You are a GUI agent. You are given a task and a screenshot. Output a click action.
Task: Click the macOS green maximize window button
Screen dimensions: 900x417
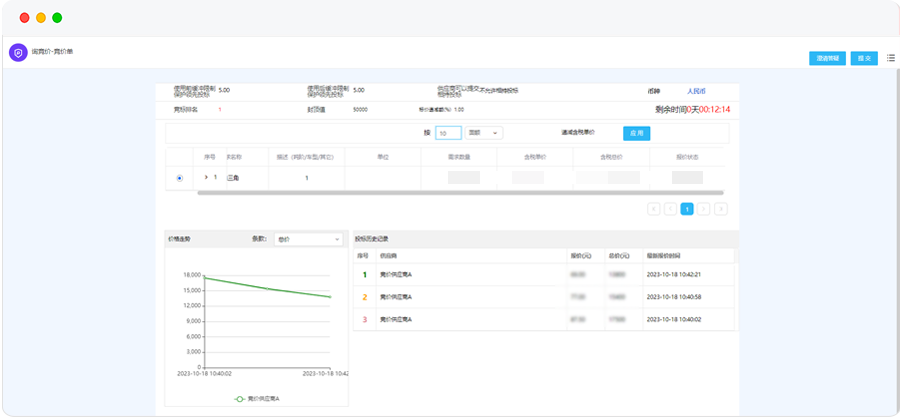[x=57, y=18]
